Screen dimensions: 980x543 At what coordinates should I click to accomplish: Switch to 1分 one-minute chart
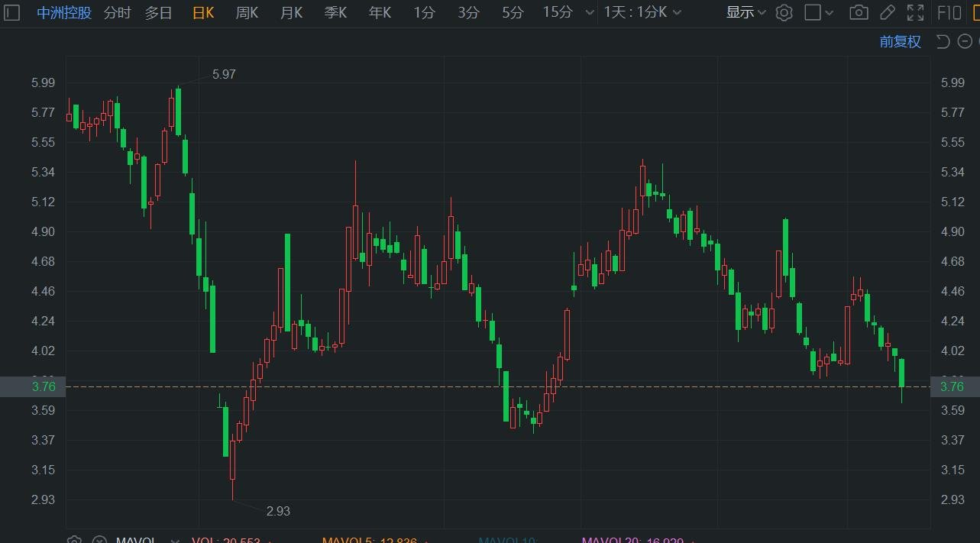click(x=424, y=12)
